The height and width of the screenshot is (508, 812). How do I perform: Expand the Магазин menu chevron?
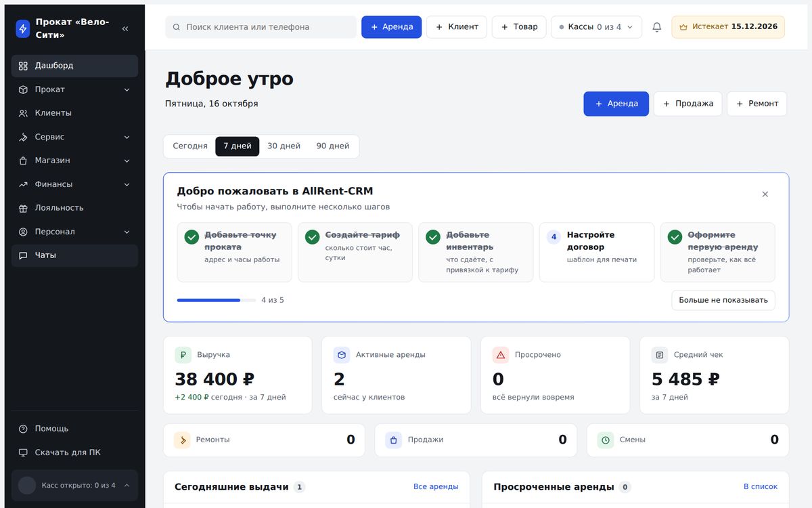click(x=127, y=161)
